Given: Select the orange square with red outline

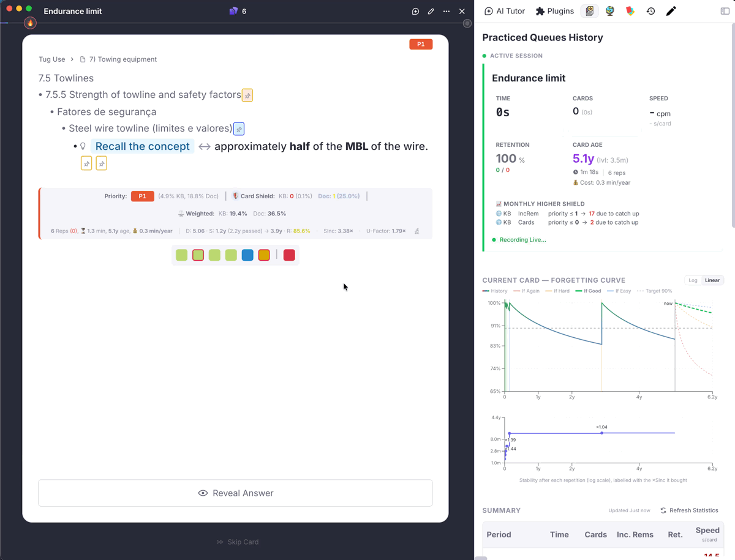Looking at the screenshot, I should tap(264, 255).
